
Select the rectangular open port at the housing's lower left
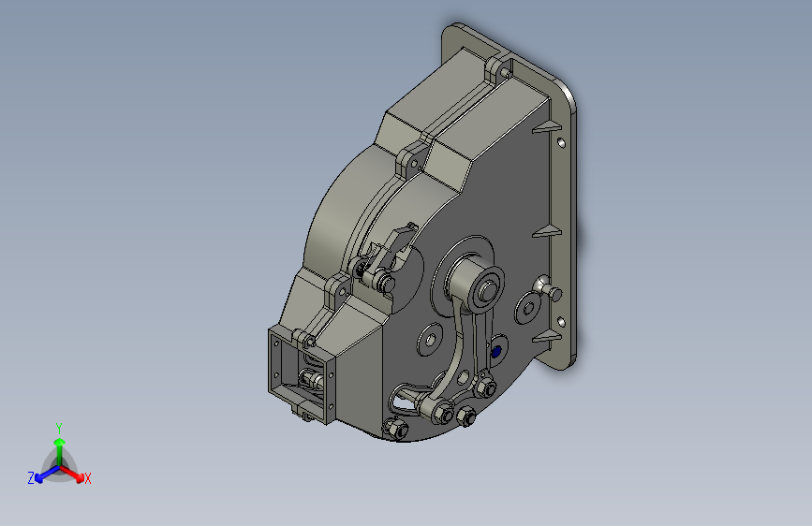tap(302, 375)
